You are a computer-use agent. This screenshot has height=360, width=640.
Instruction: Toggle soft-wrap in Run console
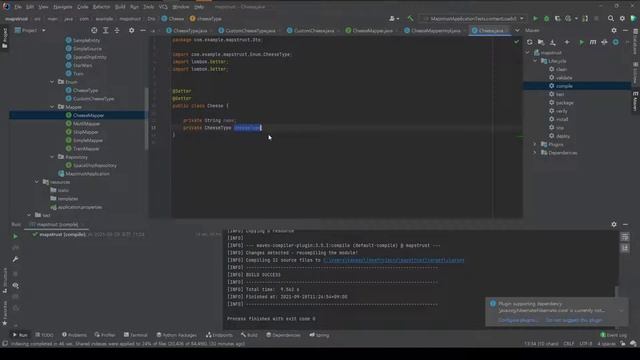(x=625, y=237)
